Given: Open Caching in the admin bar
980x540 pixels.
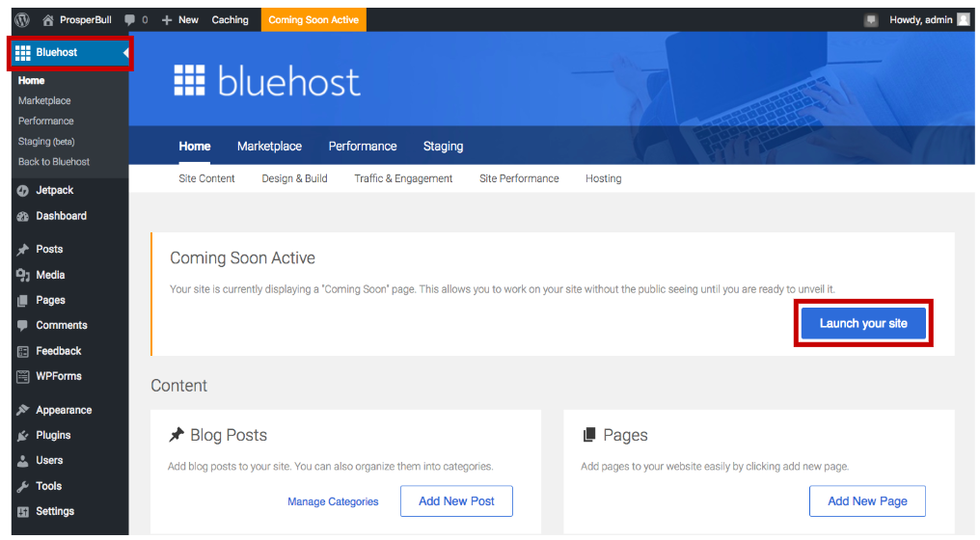Looking at the screenshot, I should tap(230, 20).
